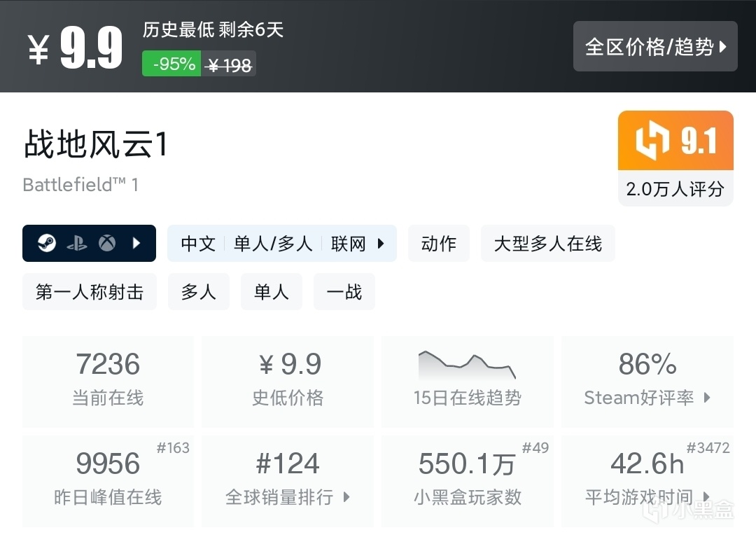Open 平均游戏时间 details arrow
756x537 pixels.
pos(706,497)
